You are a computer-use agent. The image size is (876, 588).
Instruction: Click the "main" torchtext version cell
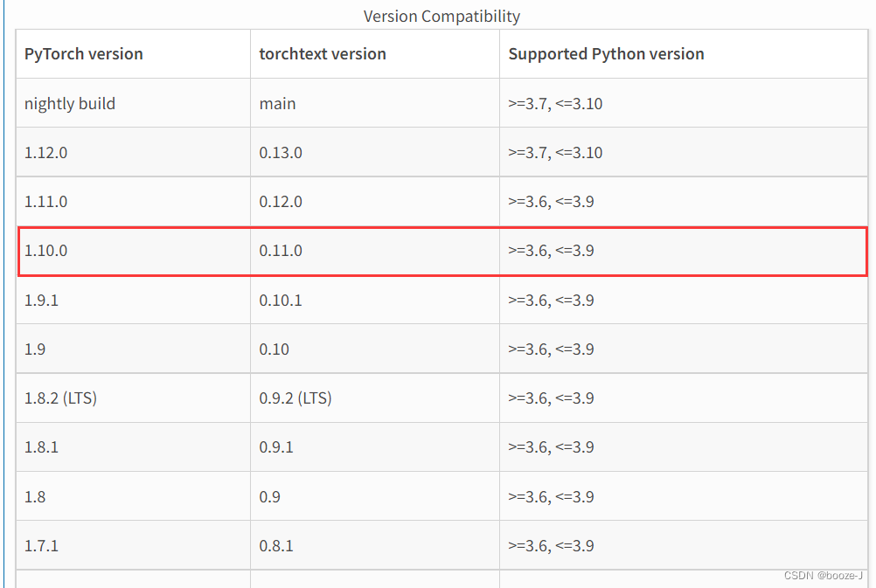(x=375, y=103)
